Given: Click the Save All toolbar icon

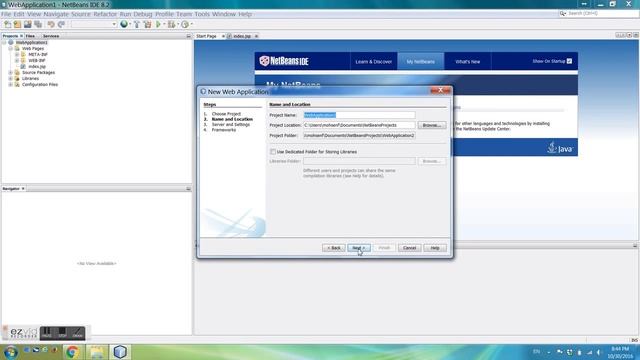Looking at the screenshot, I should click(38, 24).
